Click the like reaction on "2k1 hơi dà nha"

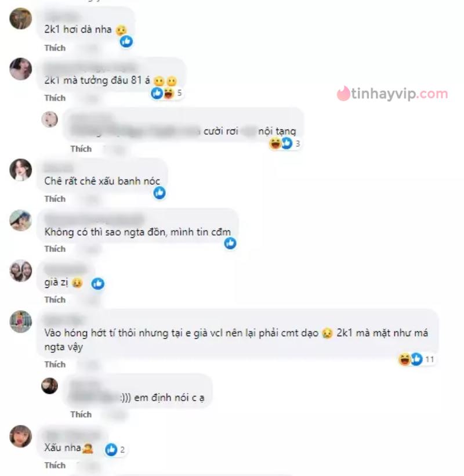pyautogui.click(x=126, y=41)
